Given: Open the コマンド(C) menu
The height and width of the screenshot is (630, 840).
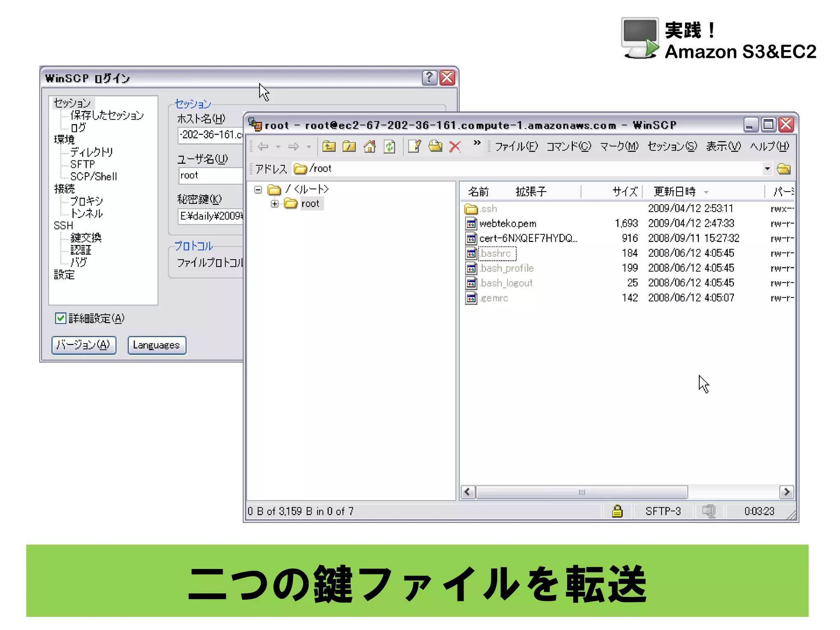Looking at the screenshot, I should [x=569, y=146].
